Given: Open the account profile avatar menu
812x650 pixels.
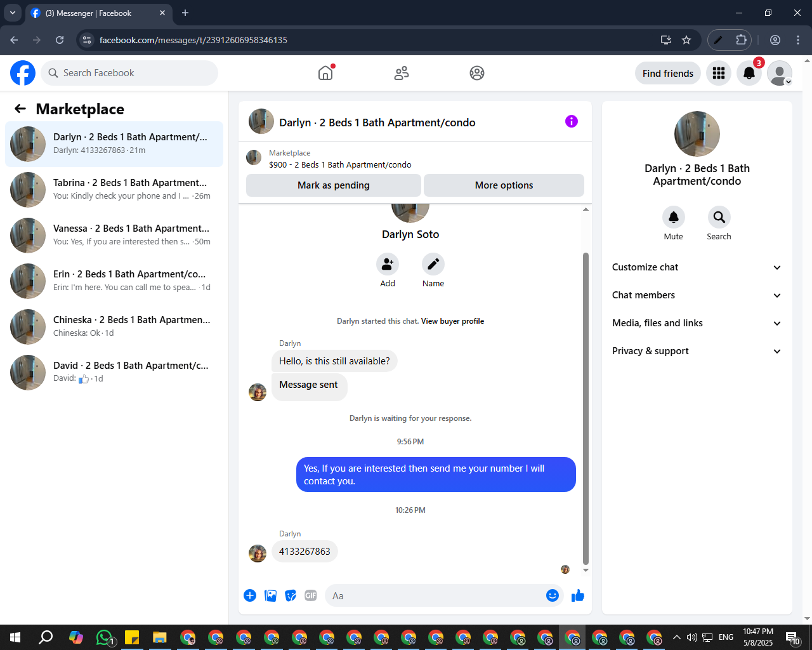Looking at the screenshot, I should tap(780, 73).
